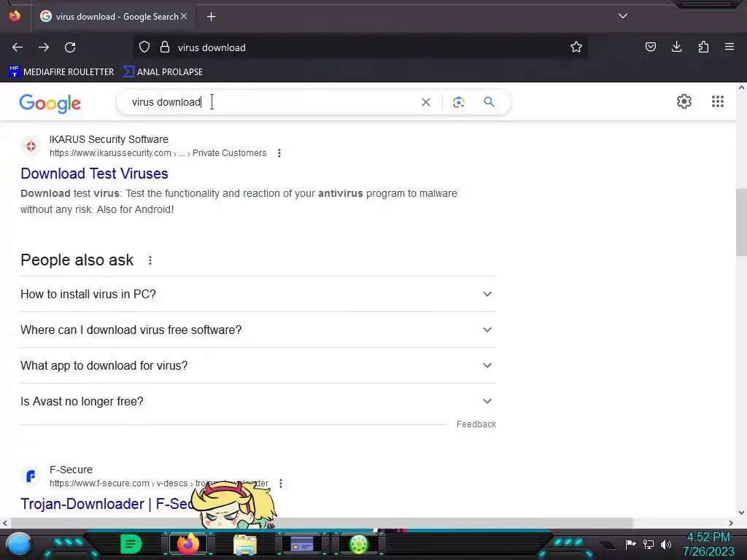Open the green lime taskbar icon

[x=359, y=544]
